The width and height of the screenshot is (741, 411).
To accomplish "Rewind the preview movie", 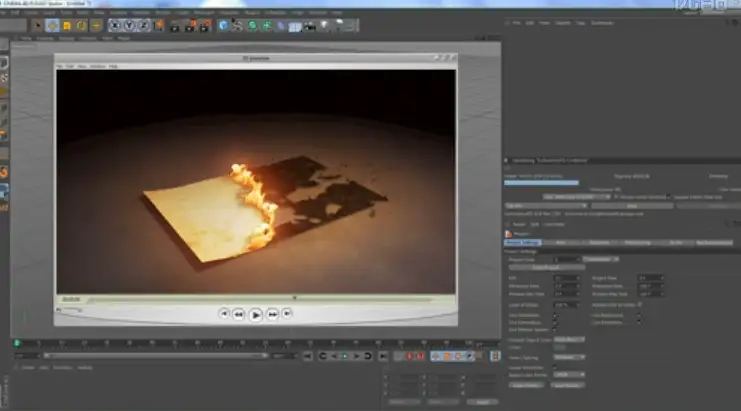I will 238,314.
